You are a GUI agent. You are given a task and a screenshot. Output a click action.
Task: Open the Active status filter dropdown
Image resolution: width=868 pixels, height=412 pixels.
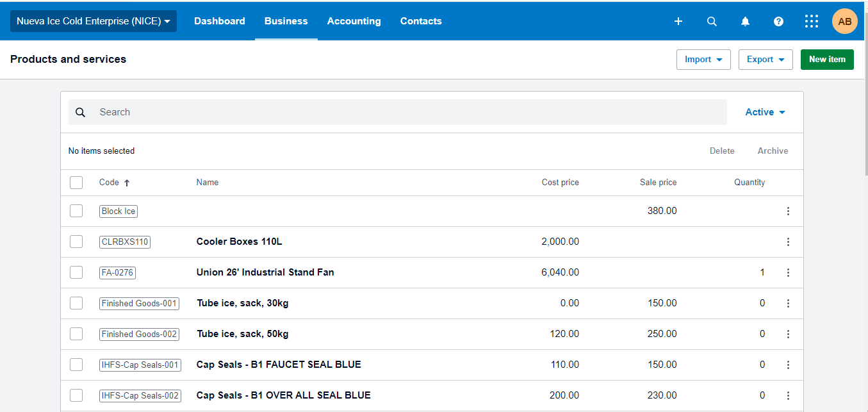(x=765, y=112)
